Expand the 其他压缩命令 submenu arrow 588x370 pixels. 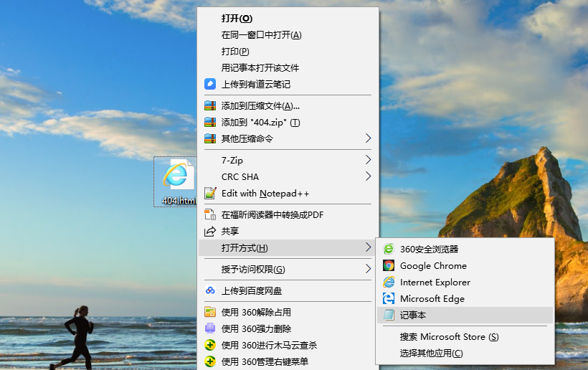pyautogui.click(x=369, y=138)
